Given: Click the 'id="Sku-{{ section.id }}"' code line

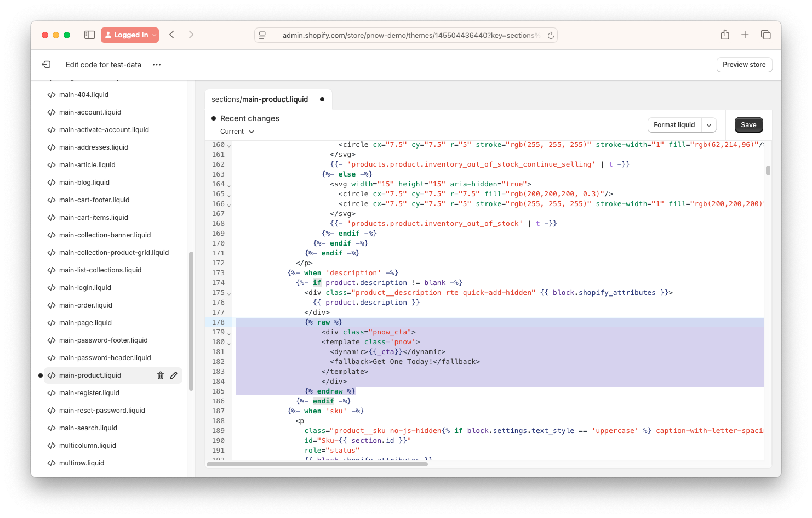Looking at the screenshot, I should (x=358, y=441).
